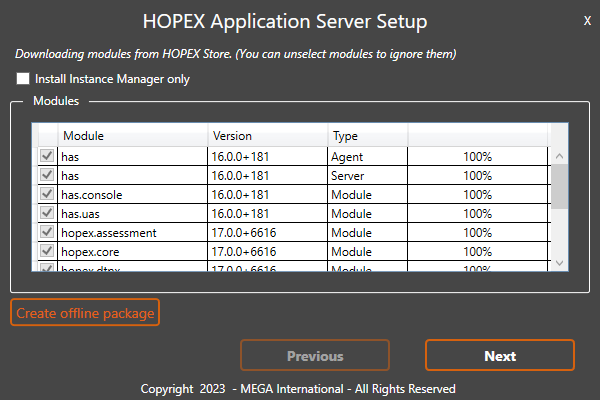The image size is (600, 400).
Task: Enable Install Instance Manager only checkbox
Action: point(23,78)
